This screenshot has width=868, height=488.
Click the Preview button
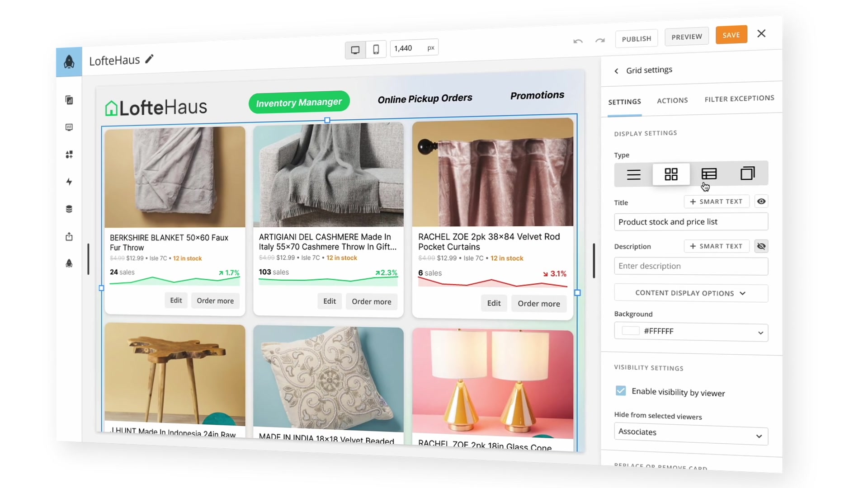click(x=687, y=37)
